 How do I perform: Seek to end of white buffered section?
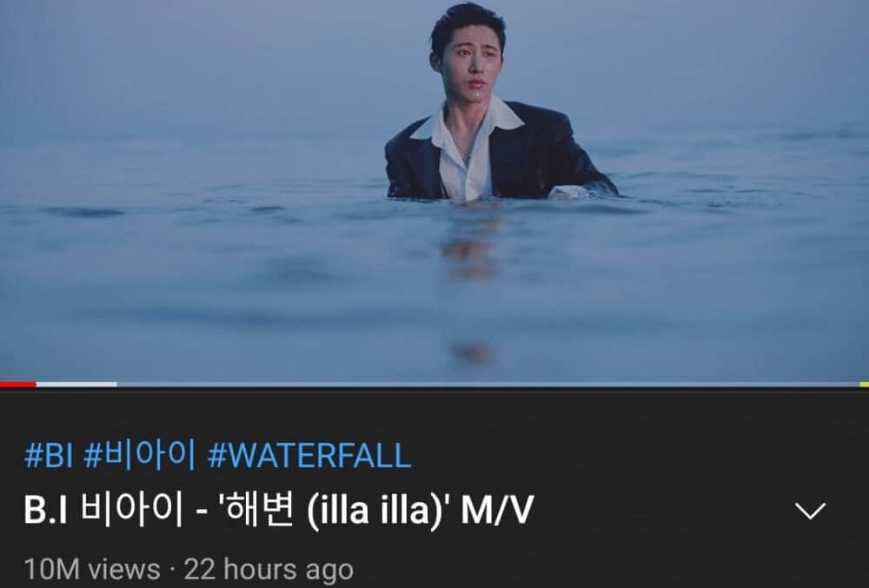tap(116, 384)
